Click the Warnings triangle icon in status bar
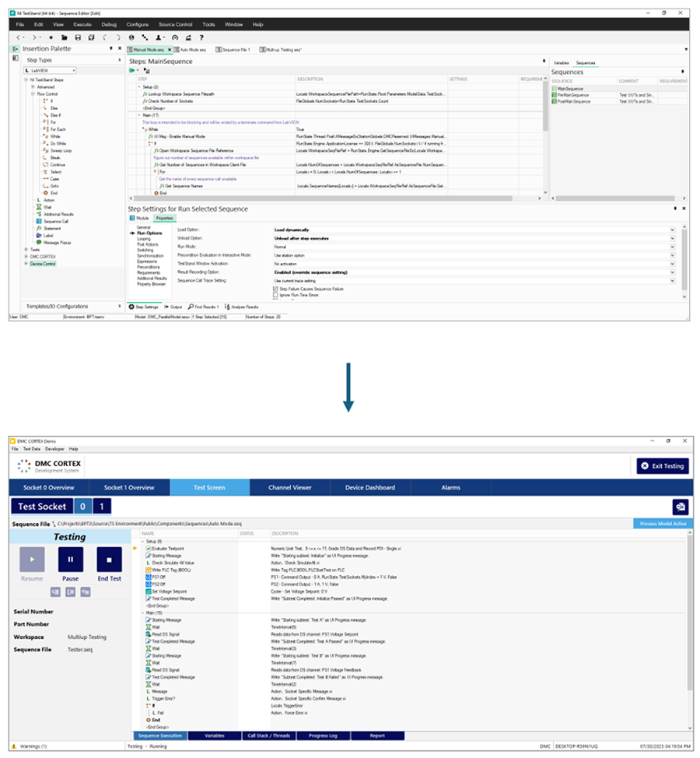The width and height of the screenshot is (700, 758). [14, 746]
